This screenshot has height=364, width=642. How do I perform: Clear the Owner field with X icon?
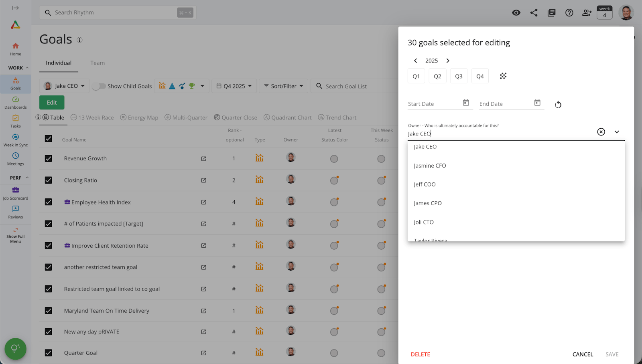[601, 132]
